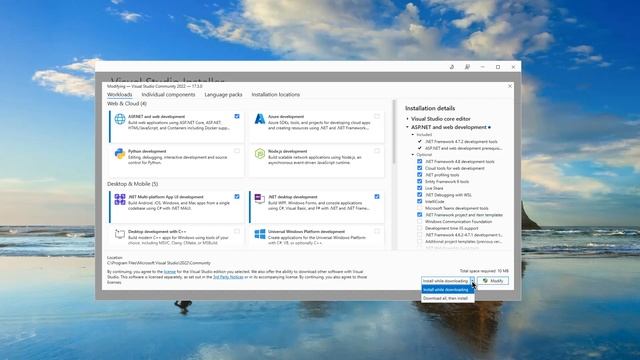The width and height of the screenshot is (640, 360).
Task: Click the notifications icon in installer title bar
Action: tap(452, 67)
